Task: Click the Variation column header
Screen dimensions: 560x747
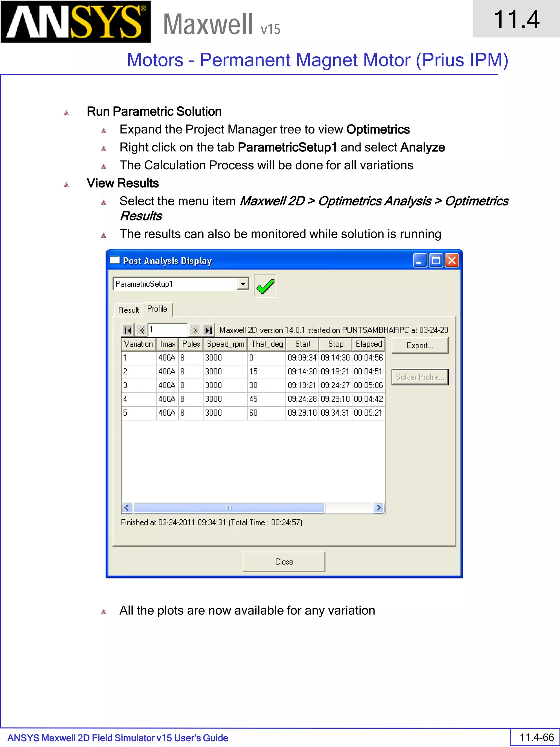Action: 138,344
